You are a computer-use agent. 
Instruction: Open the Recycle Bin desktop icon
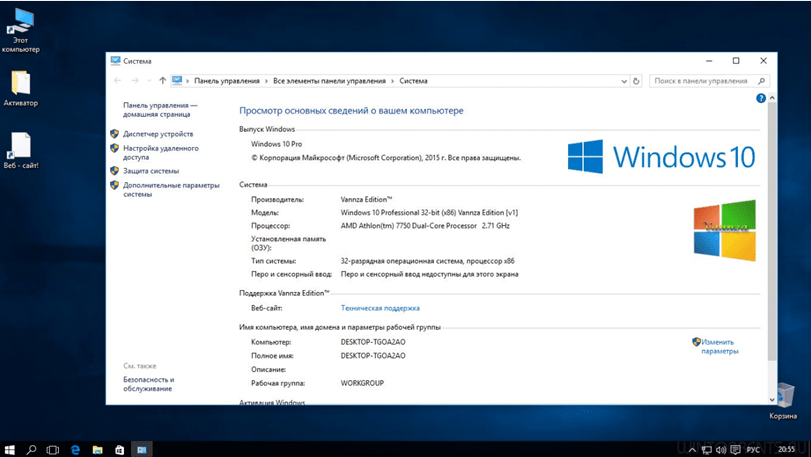tap(783, 399)
